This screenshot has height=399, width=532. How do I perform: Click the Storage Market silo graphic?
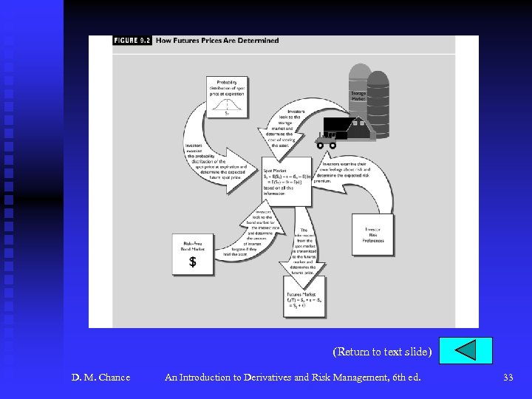(x=369, y=100)
